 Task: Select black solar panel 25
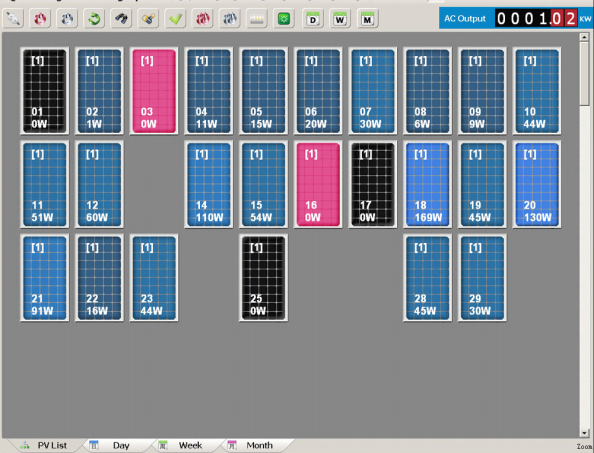pos(263,278)
